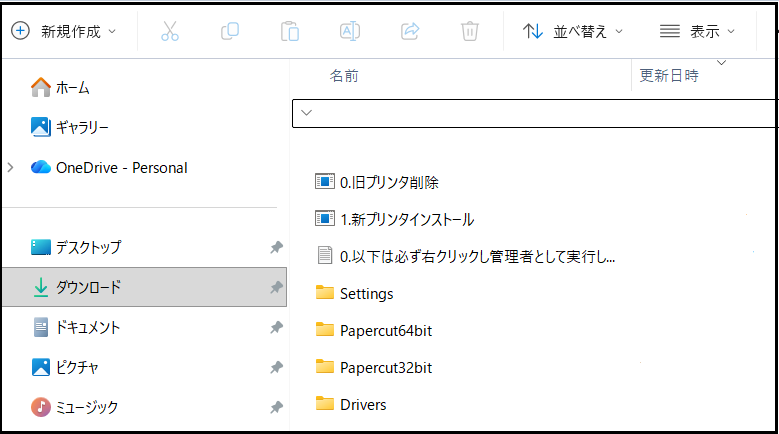The width and height of the screenshot is (779, 434).
Task: Sort by the 更新日時 column header
Action: (x=669, y=75)
